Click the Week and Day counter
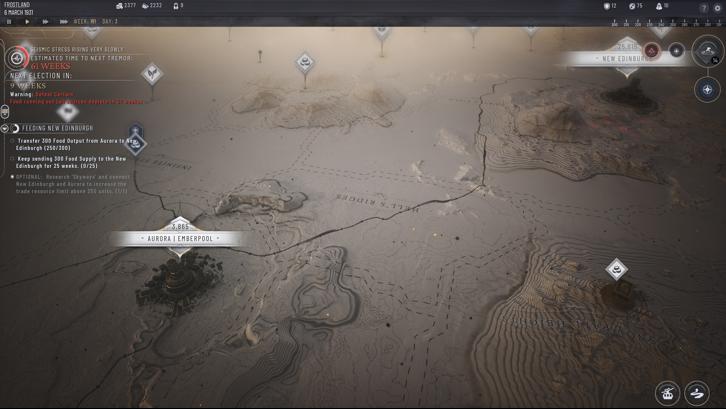 [x=95, y=21]
